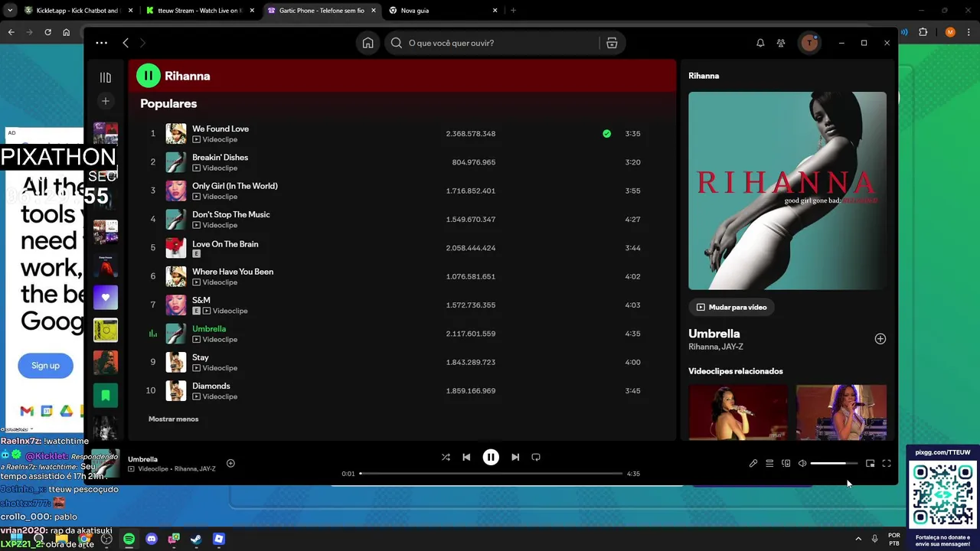Add Umbrella to library in Now Playing panel
This screenshot has width=980, height=551.
880,339
